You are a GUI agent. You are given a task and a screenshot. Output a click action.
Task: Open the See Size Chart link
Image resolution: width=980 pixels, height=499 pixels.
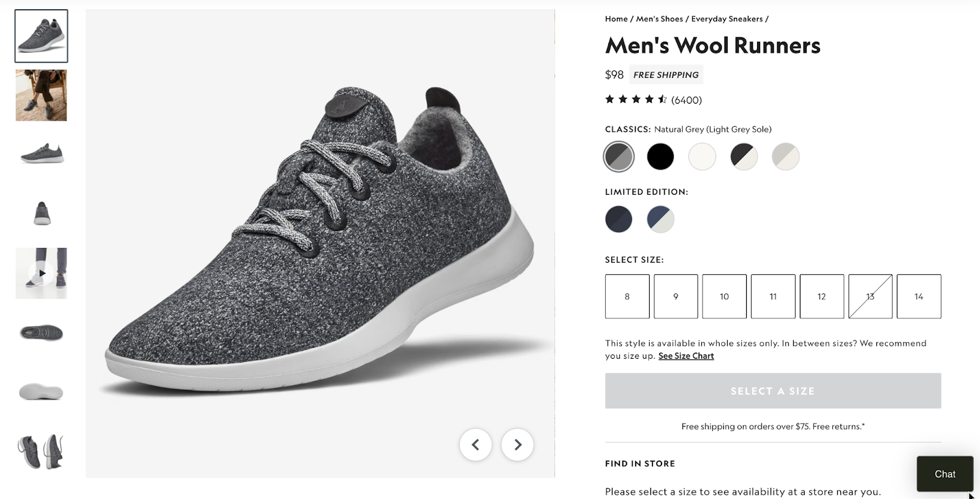[685, 356]
